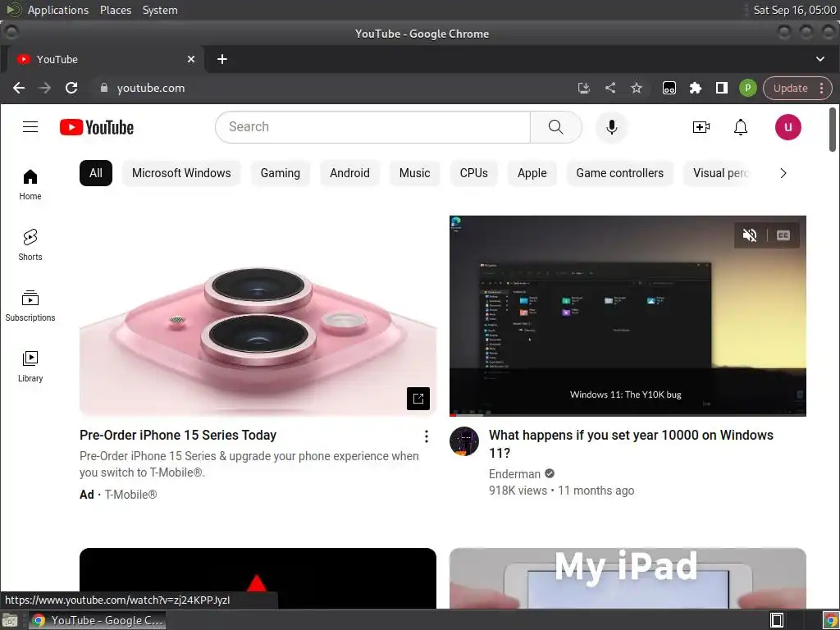Click Chrome forward arrow
Screen dimensions: 840x630
click(x=45, y=88)
